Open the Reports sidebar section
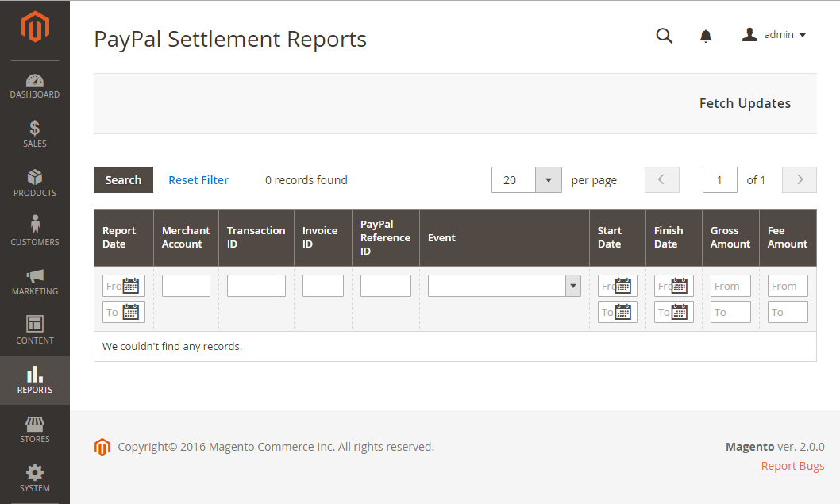The width and height of the screenshot is (840, 504). pos(35,379)
